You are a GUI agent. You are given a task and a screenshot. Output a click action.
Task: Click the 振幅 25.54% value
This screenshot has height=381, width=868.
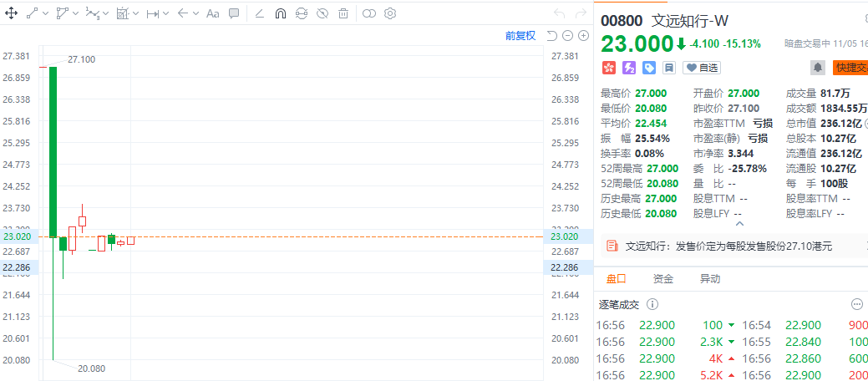click(652, 138)
